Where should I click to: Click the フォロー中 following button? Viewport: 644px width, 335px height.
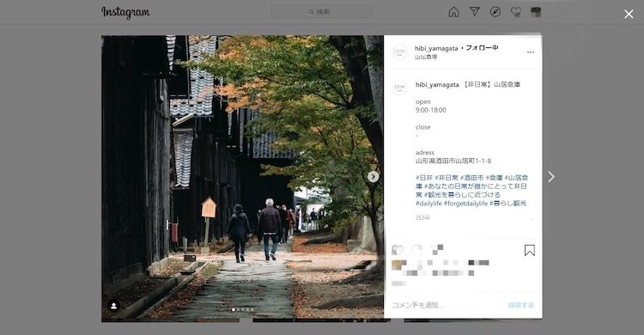482,48
